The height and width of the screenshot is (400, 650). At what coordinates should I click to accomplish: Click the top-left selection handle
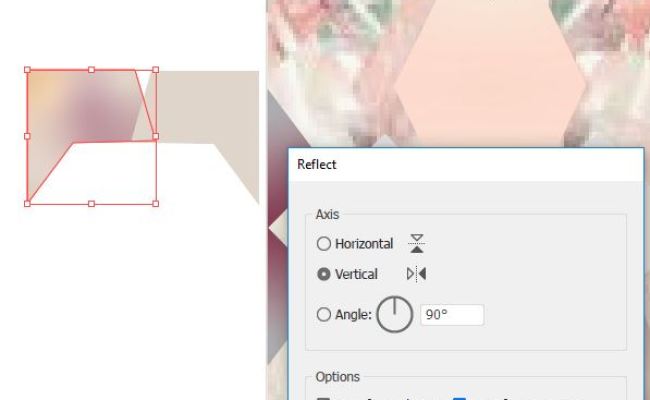click(x=27, y=70)
